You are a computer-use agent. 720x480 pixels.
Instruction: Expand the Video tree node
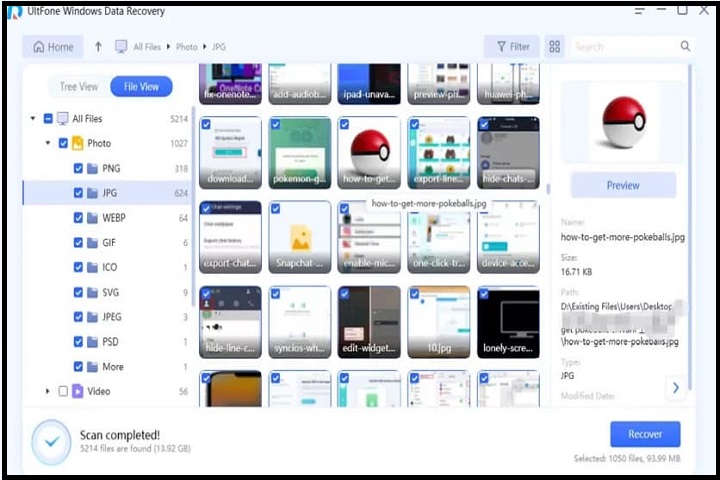(x=48, y=391)
